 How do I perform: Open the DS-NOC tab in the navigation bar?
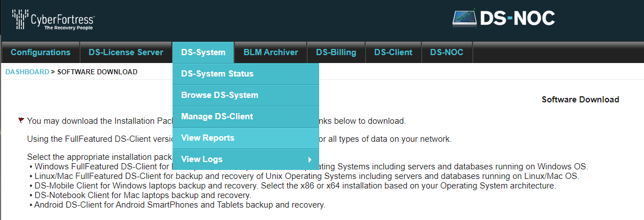pyautogui.click(x=446, y=52)
